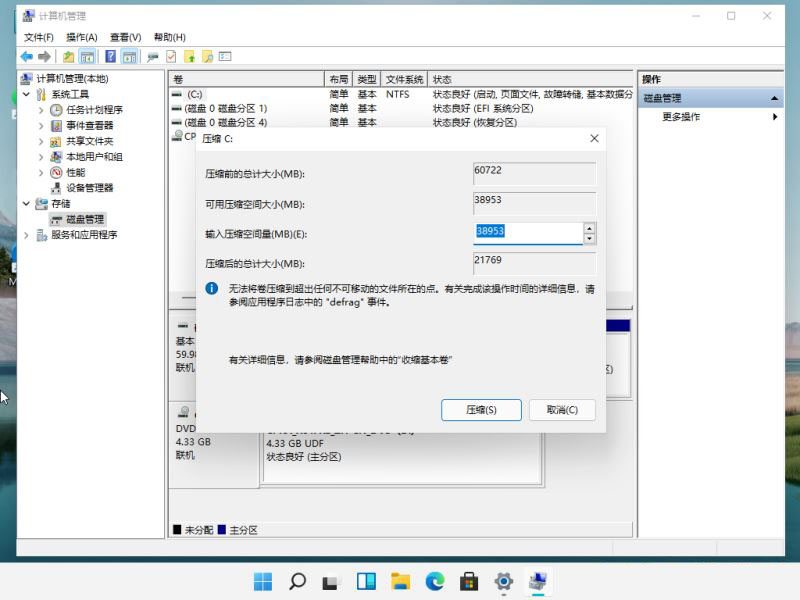Click the Windows Start button
The image size is (800, 600).
[x=264, y=580]
